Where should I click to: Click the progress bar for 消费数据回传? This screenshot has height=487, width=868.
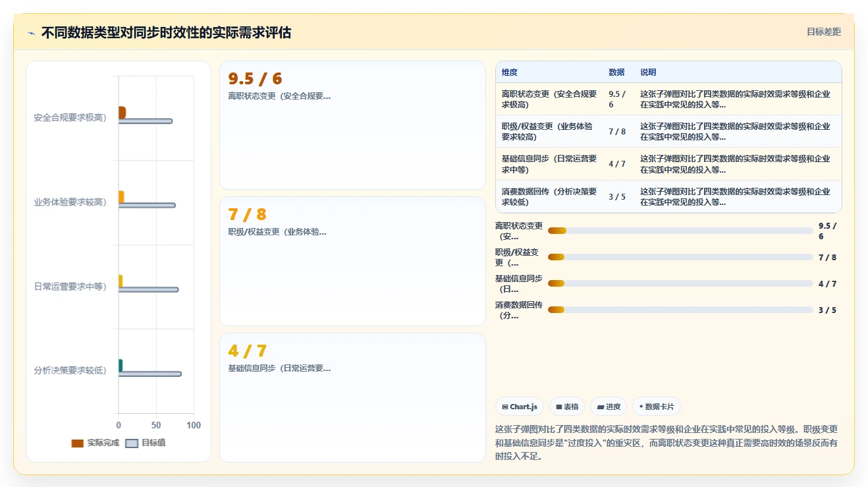tap(680, 310)
